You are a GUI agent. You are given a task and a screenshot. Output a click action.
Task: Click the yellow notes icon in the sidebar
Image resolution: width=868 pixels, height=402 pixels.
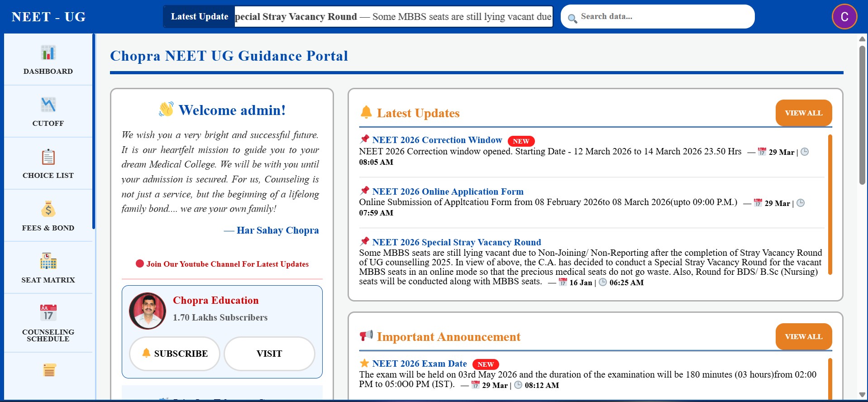coord(49,370)
